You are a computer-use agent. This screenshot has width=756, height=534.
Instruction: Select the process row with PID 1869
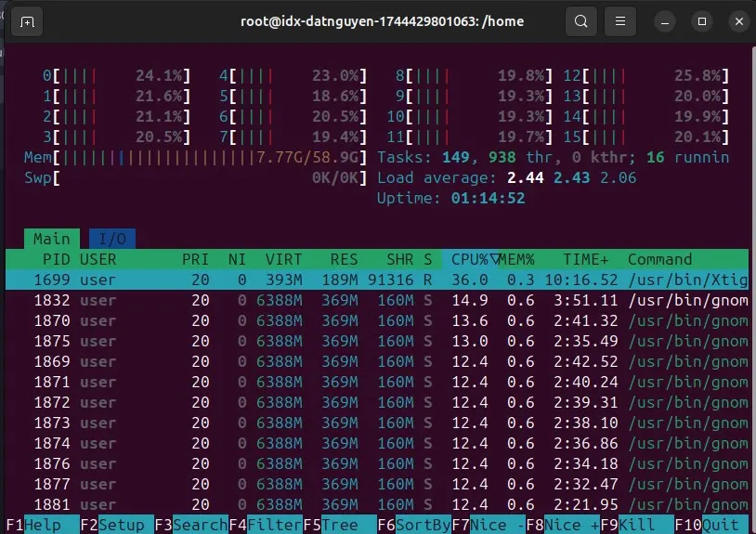coord(377,361)
